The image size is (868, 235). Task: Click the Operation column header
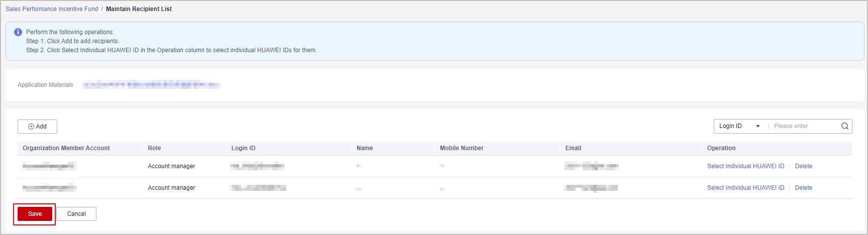(x=721, y=148)
